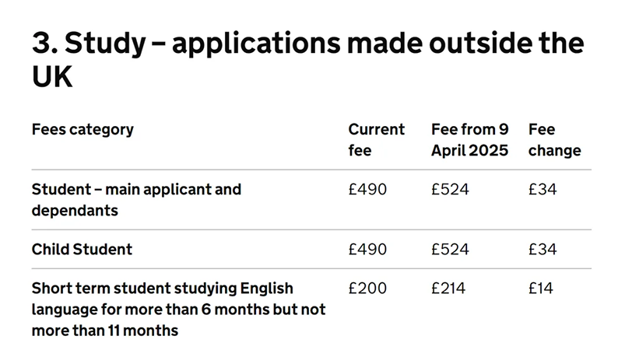Select the 'Fees category' column header
618x364 pixels.
pyautogui.click(x=83, y=130)
